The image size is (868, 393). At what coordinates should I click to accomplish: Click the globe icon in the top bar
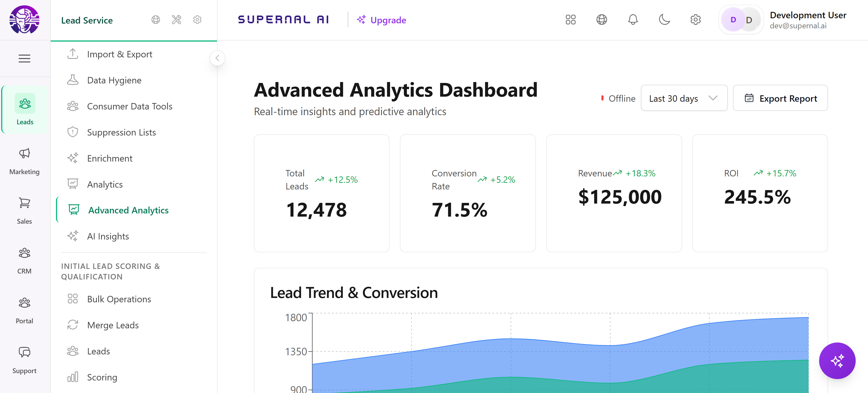(x=601, y=20)
